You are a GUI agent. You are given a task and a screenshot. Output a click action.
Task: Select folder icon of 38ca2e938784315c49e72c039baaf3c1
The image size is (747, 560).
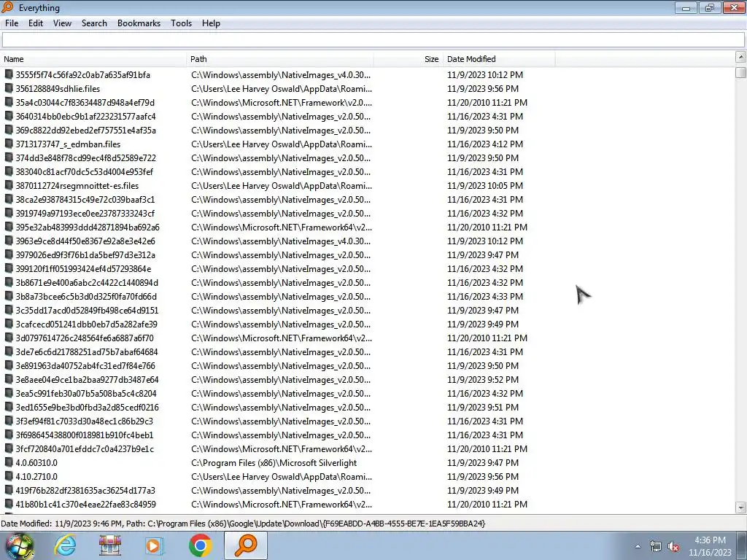point(9,199)
